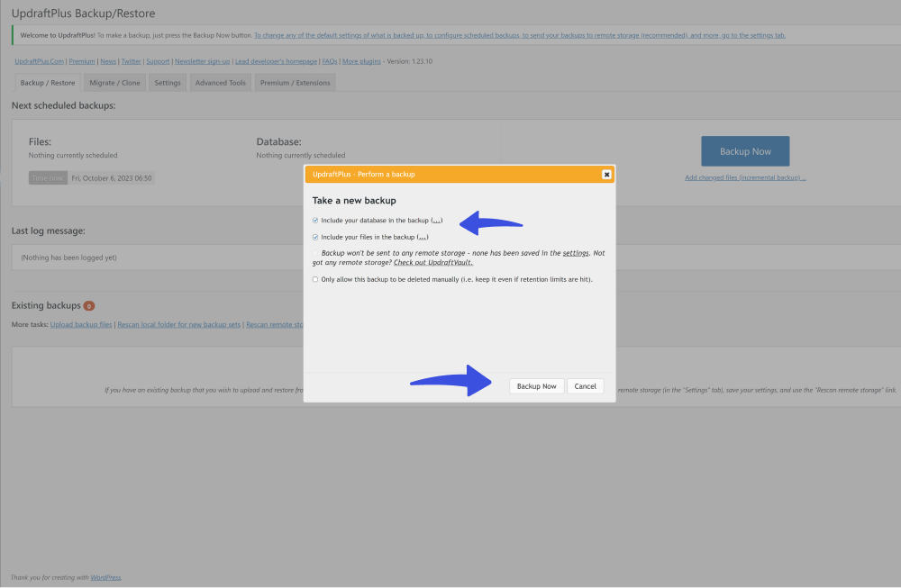
Task: Open the Twitter link
Action: pos(131,61)
